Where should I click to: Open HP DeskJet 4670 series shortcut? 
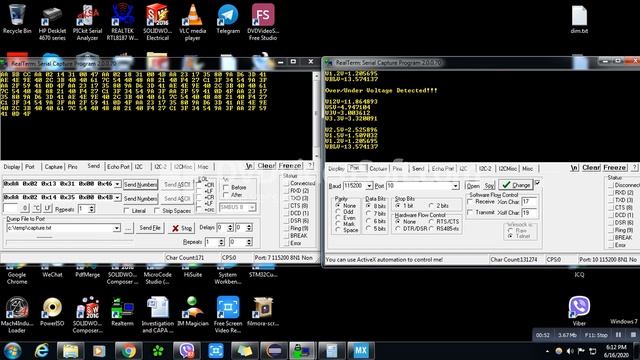coord(52,22)
